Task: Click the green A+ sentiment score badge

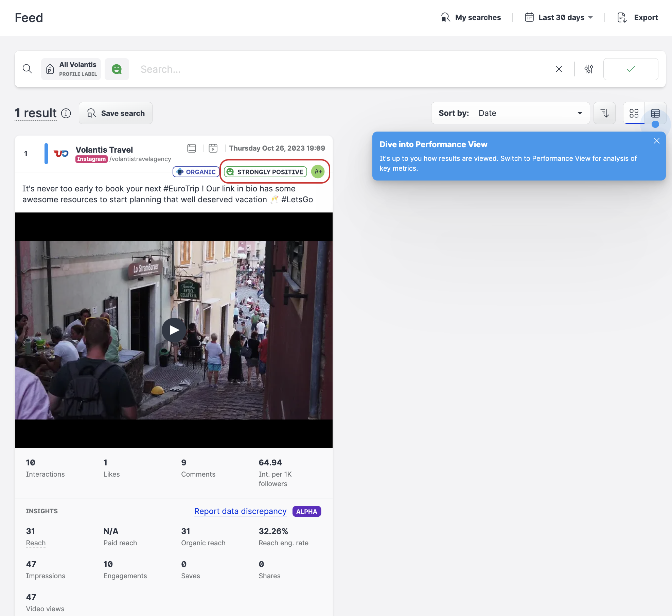Action: (318, 172)
